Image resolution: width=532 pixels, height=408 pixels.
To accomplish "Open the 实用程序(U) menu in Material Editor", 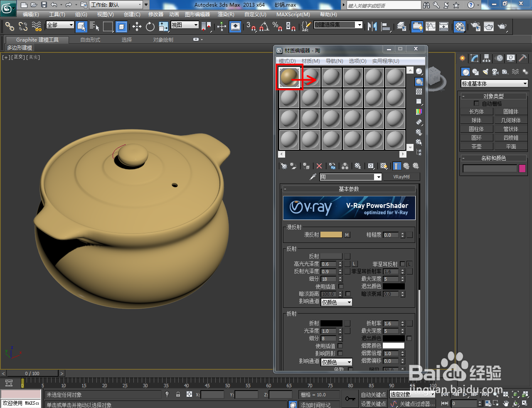I will [386, 61].
